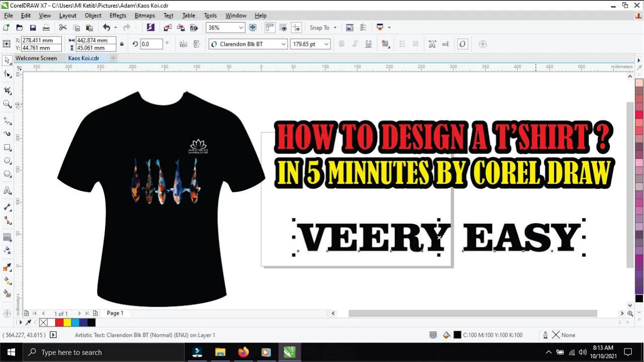Viewport: 644px width, 362px height.
Task: Click the Export icon
Action: 181,28
